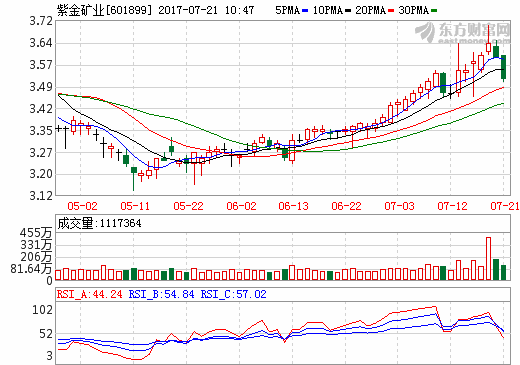Click the 07-12 date label

click(452, 206)
